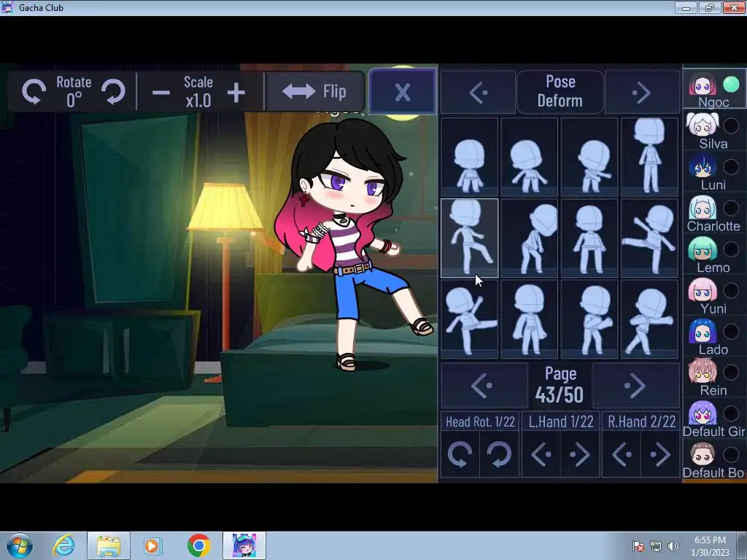The width and height of the screenshot is (747, 560).
Task: Open Windows Media Player from taskbar
Action: pyautogui.click(x=153, y=545)
